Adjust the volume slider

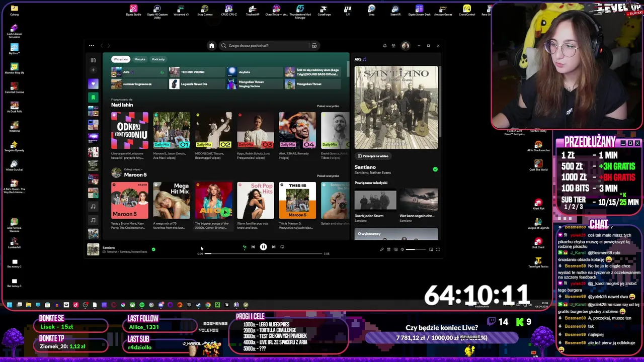pyautogui.click(x=416, y=249)
